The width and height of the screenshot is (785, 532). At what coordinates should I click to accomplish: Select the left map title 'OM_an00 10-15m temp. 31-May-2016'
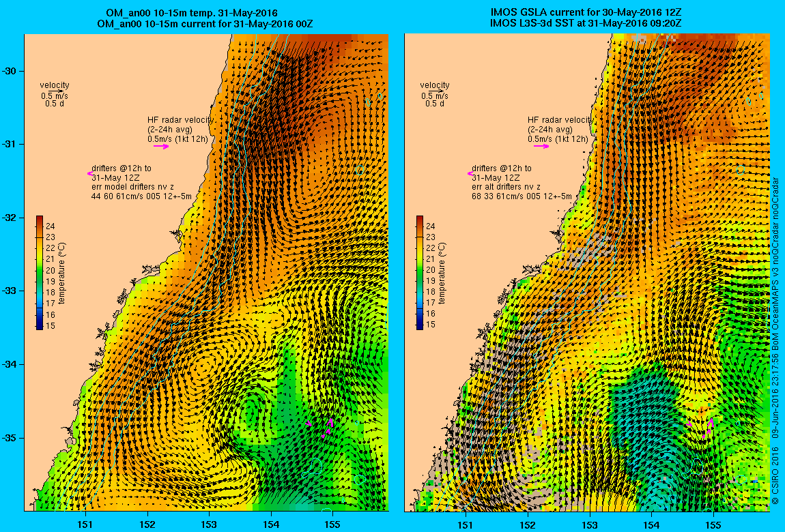point(192,13)
